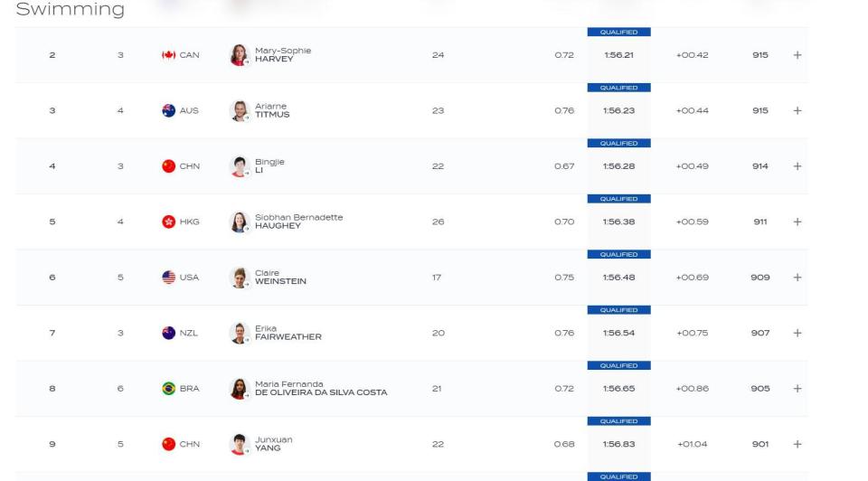Open Claire Weinstein athlete photo
This screenshot has width=868, height=481.
239,278
